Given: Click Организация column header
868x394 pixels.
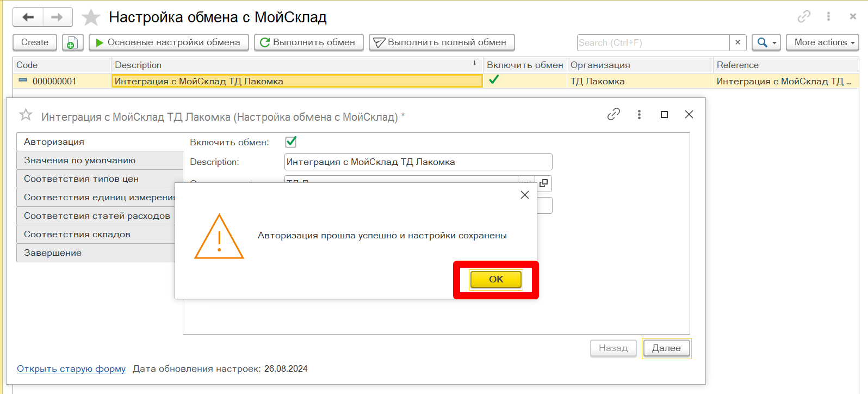Looking at the screenshot, I should [x=640, y=65].
